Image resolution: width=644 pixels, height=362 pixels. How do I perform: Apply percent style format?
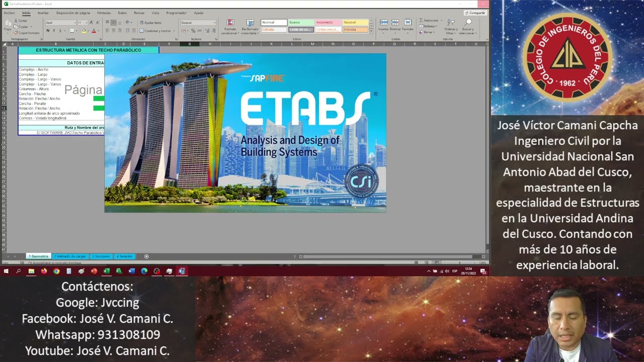[x=193, y=31]
